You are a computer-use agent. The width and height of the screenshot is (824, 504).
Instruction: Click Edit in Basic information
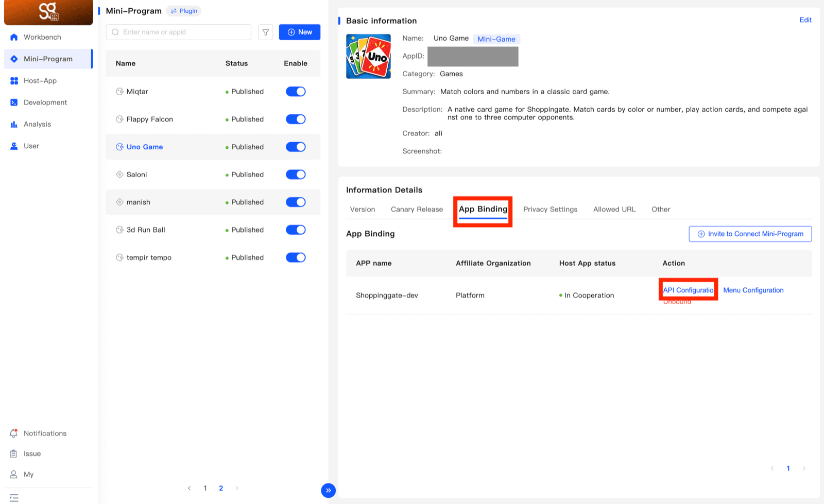click(805, 20)
